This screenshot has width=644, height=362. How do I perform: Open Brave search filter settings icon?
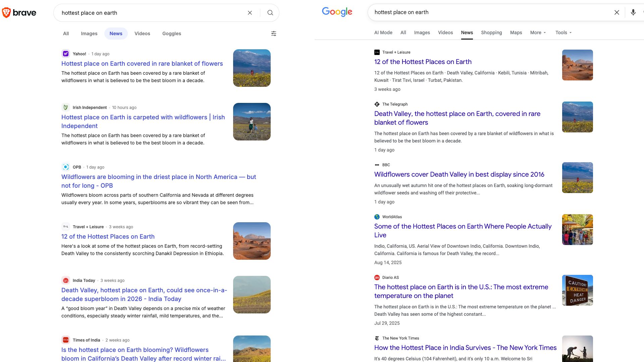[x=274, y=34]
